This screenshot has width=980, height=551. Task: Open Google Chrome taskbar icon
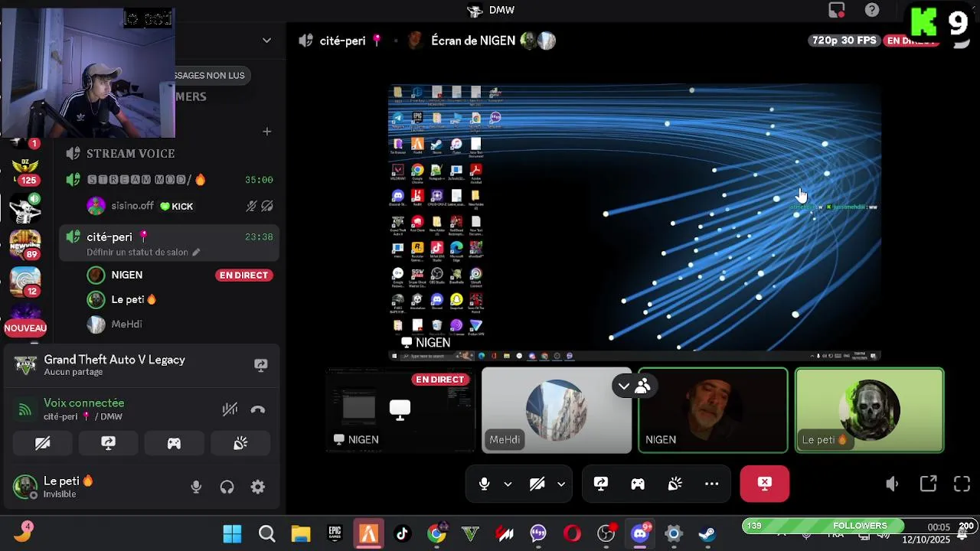(436, 533)
